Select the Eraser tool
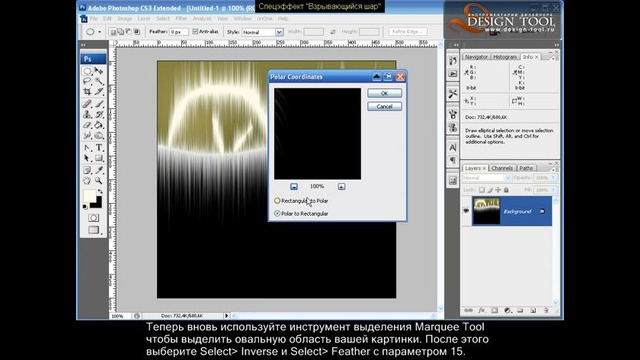 coord(87,125)
